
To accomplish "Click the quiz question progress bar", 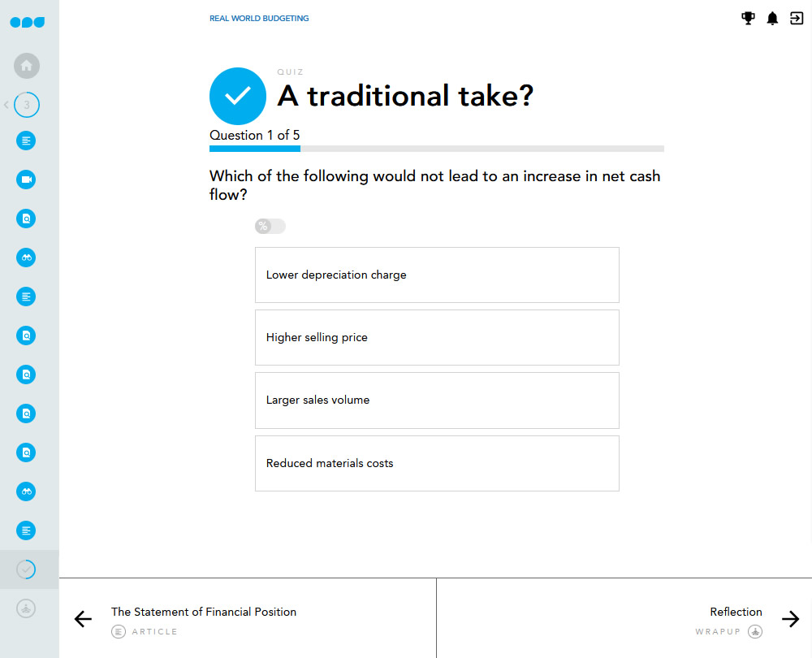I will (x=436, y=149).
